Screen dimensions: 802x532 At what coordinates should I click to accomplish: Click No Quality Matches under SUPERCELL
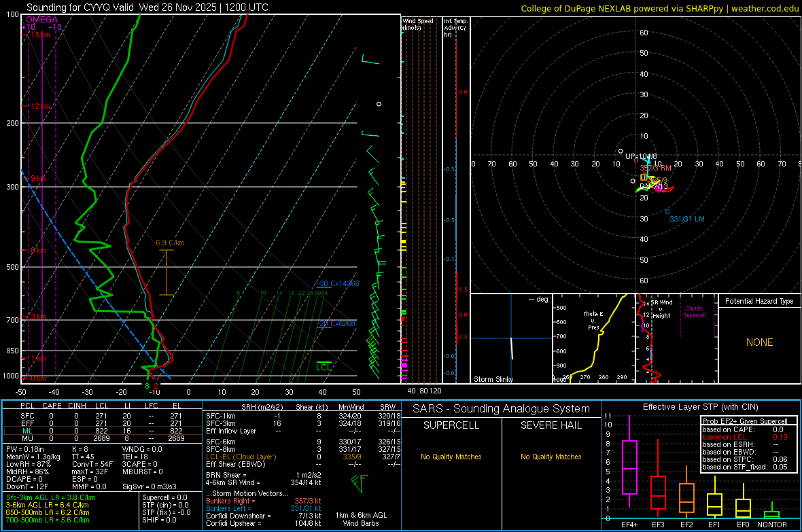[451, 457]
